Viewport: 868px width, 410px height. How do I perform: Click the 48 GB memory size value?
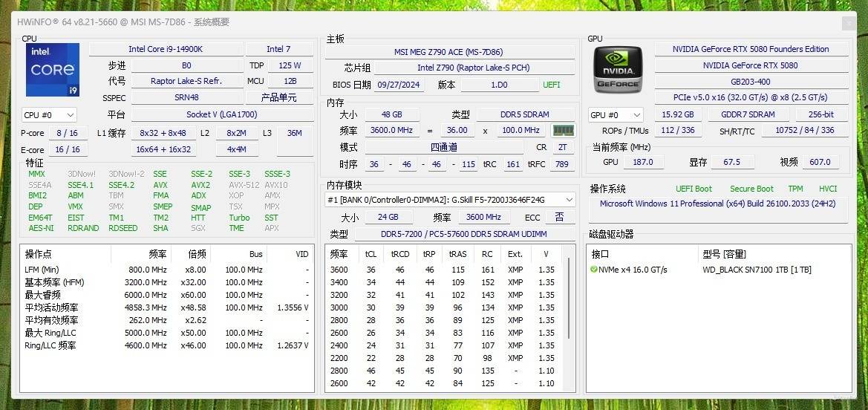point(392,114)
